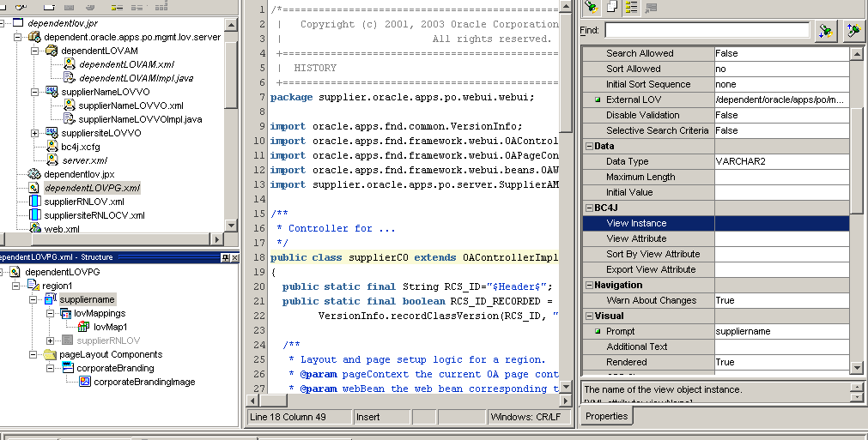This screenshot has width=868, height=440.
Task: Select web.xml in the project tree
Action: coord(62,228)
